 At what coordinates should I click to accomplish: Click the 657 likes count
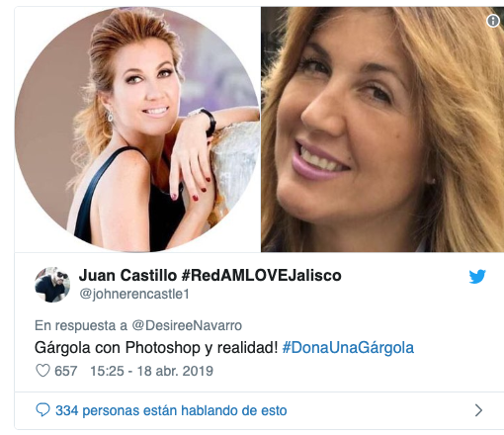[66, 371]
